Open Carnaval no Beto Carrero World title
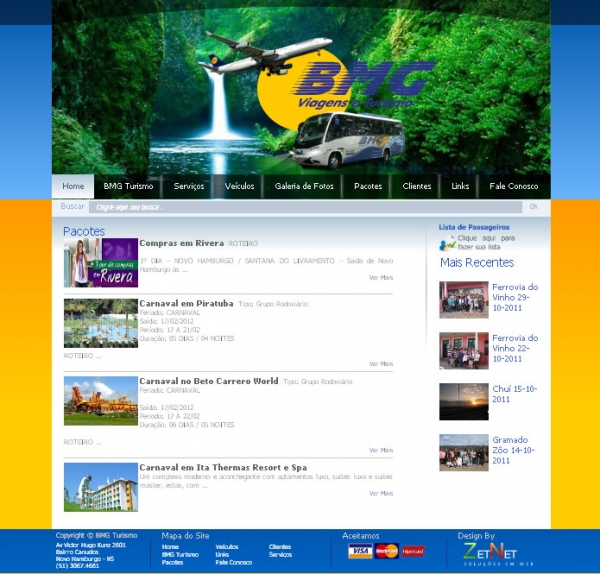Image resolution: width=600 pixels, height=574 pixels. pyautogui.click(x=209, y=381)
